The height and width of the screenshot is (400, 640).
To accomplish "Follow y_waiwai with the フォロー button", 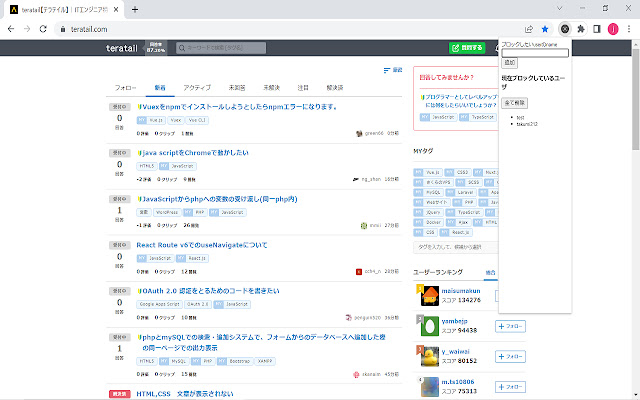I will tap(510, 356).
